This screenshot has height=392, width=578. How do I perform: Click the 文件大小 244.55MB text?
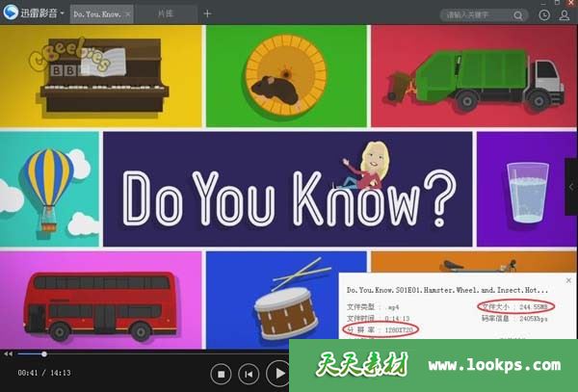[516, 306]
